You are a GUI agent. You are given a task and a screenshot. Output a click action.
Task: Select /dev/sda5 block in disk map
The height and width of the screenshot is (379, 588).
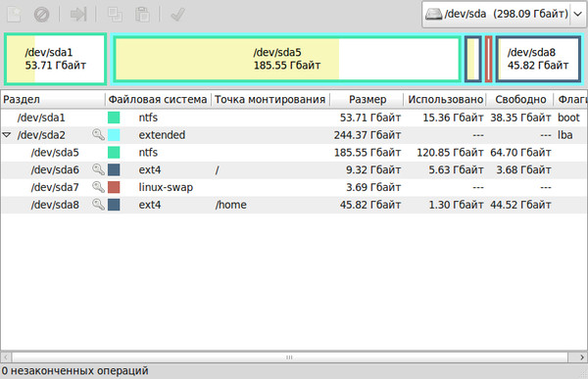tap(287, 59)
